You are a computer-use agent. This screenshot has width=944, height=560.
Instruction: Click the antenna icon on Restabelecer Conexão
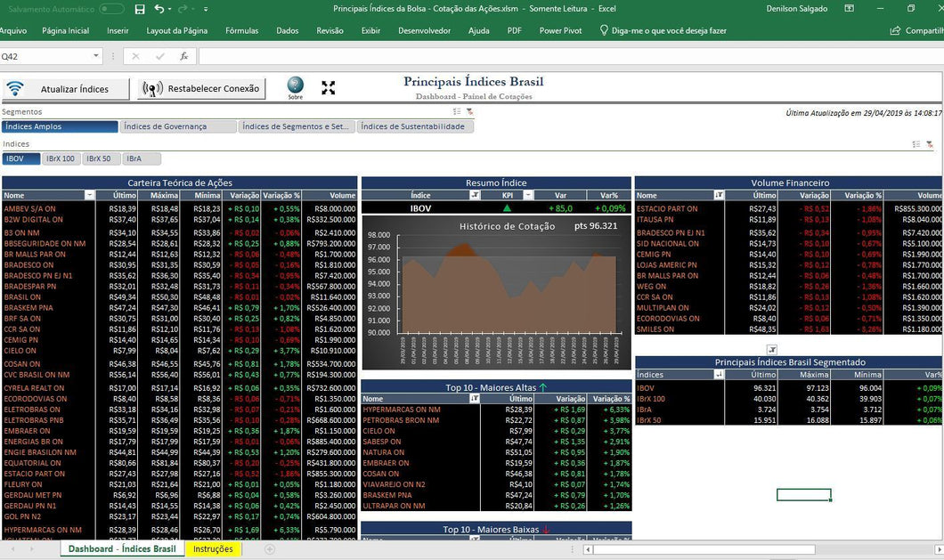(x=152, y=89)
